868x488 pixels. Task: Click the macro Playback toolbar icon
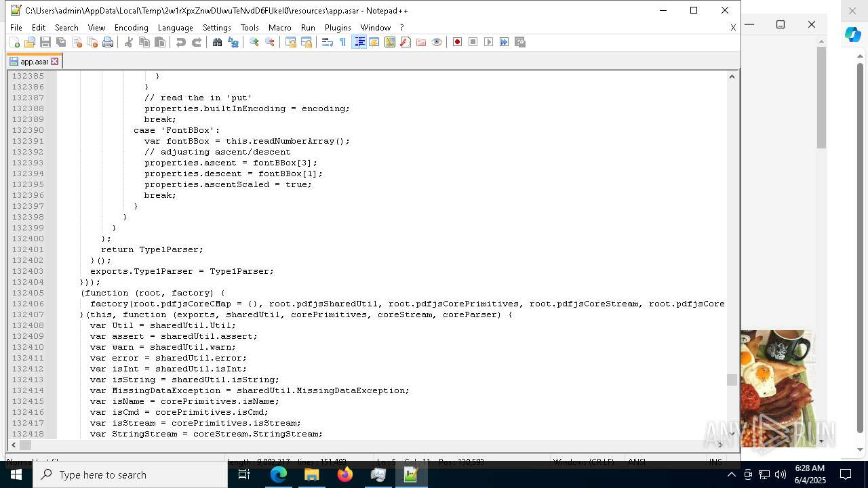pyautogui.click(x=489, y=42)
